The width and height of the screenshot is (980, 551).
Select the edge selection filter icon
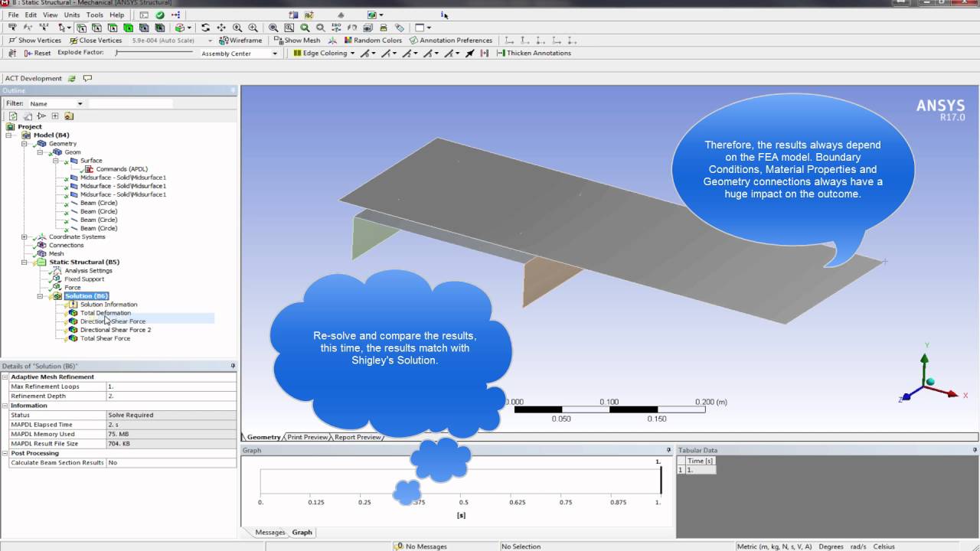coord(96,28)
